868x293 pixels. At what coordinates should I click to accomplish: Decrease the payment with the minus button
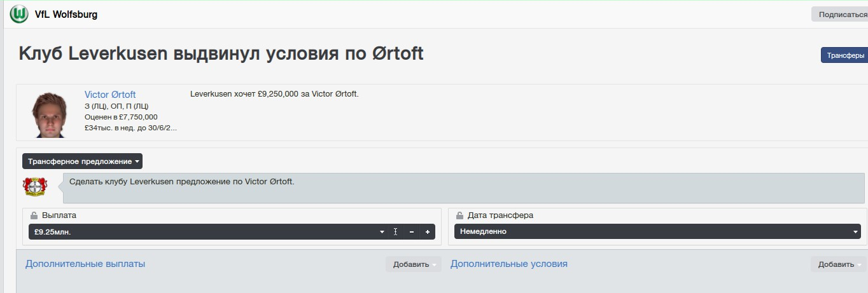(x=412, y=232)
